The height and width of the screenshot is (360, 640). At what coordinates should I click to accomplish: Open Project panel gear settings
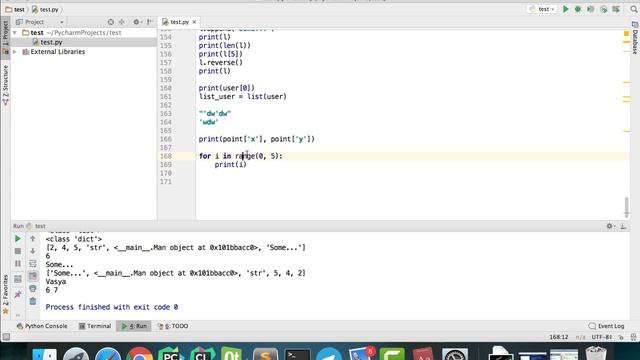point(137,22)
